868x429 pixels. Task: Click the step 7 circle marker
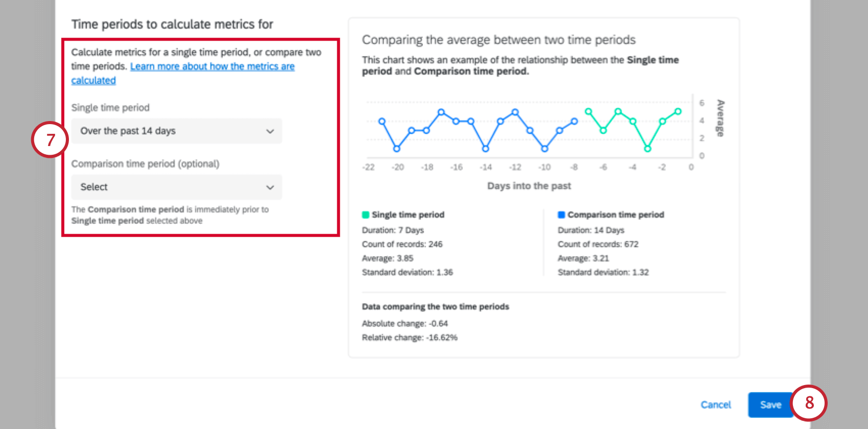[x=50, y=139]
